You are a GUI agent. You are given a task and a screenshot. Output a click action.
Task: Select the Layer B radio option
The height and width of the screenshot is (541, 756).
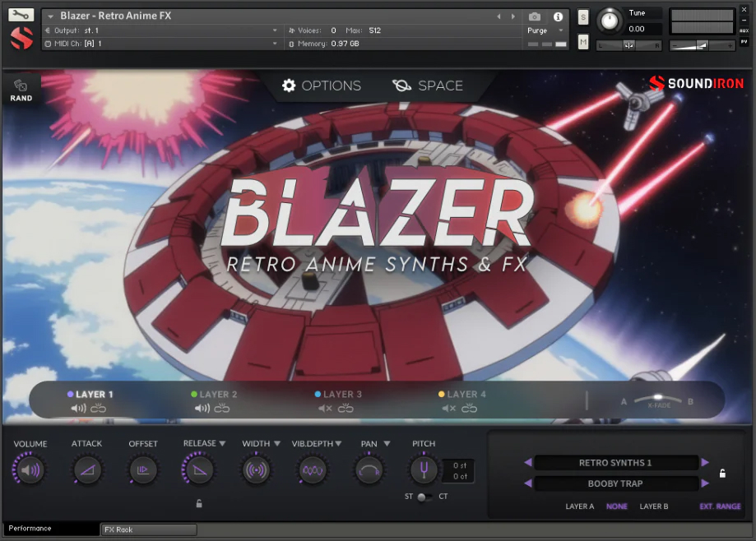tap(654, 506)
